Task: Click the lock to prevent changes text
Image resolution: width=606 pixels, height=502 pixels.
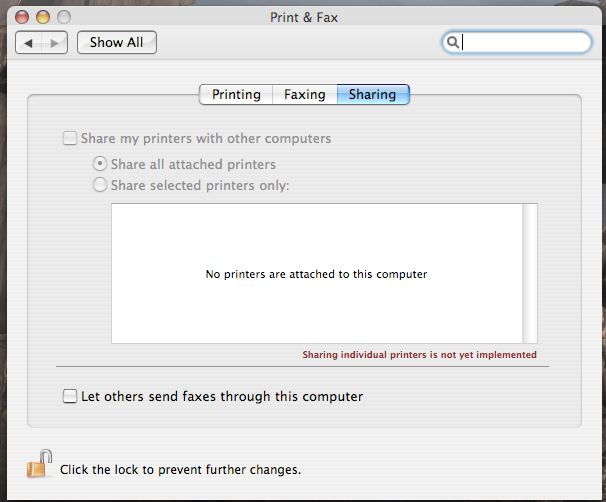Action: tap(180, 470)
